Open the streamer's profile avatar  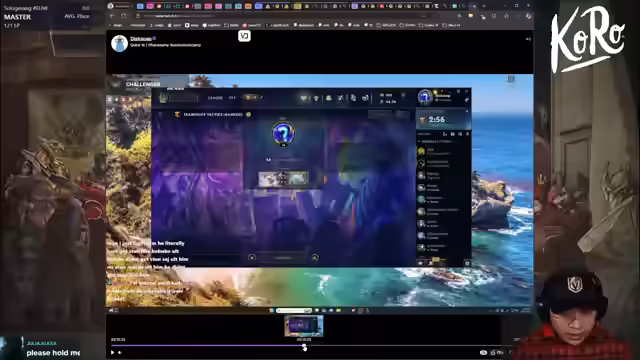click(x=119, y=43)
